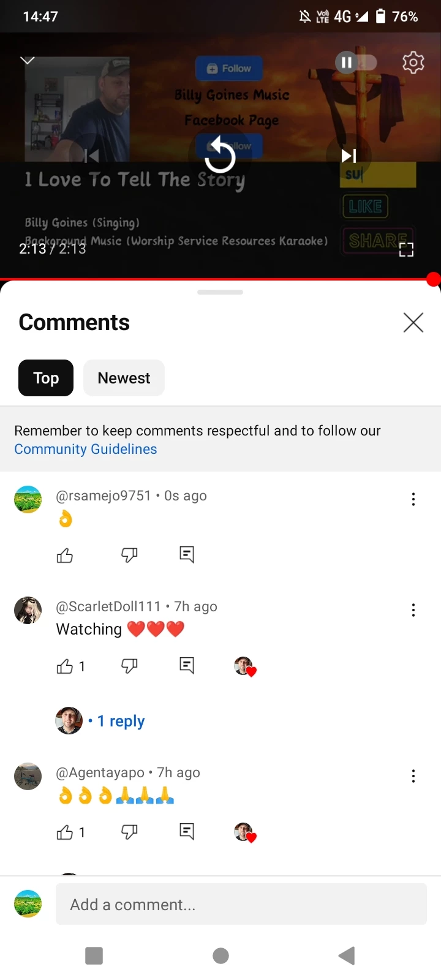Click the red video progress scrubber
The image size is (441, 980).
pos(434,279)
